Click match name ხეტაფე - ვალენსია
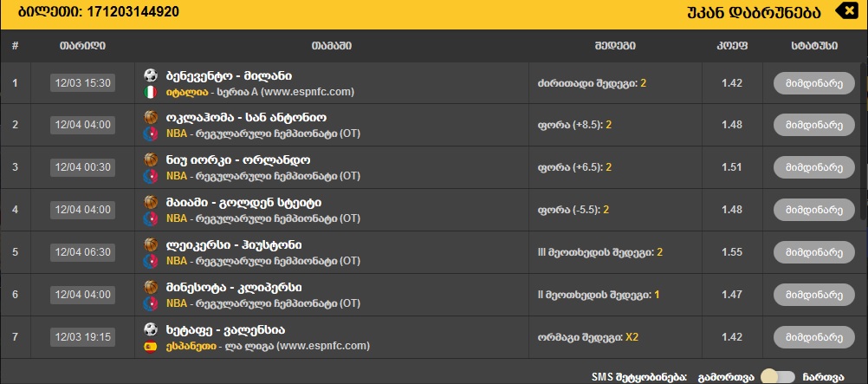 (225, 330)
